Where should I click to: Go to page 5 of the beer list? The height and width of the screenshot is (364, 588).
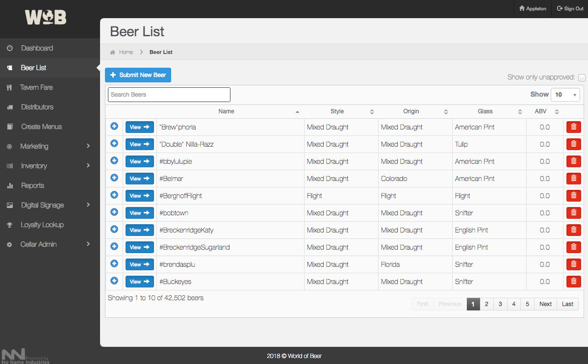[x=527, y=304]
